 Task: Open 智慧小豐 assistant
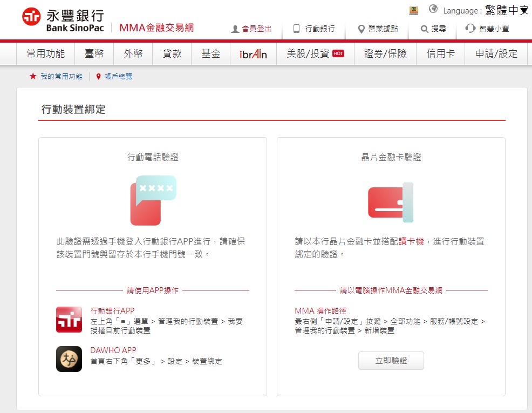click(487, 29)
